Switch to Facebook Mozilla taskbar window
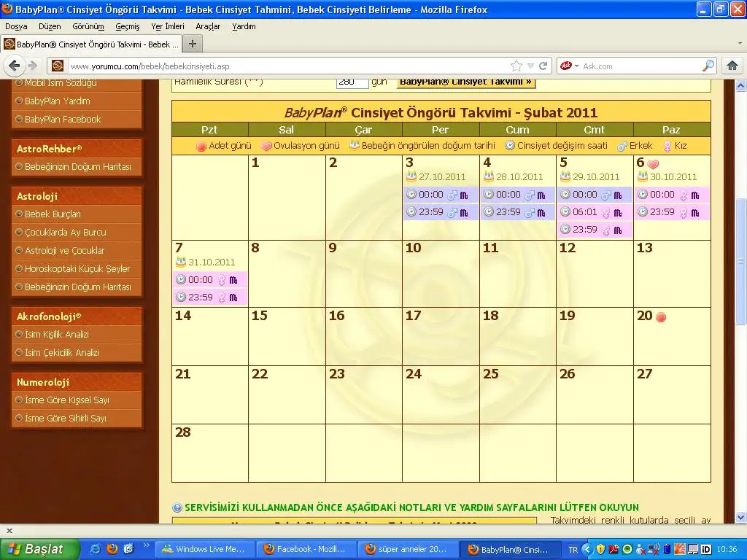Screen dimensions: 747x560 [306, 549]
